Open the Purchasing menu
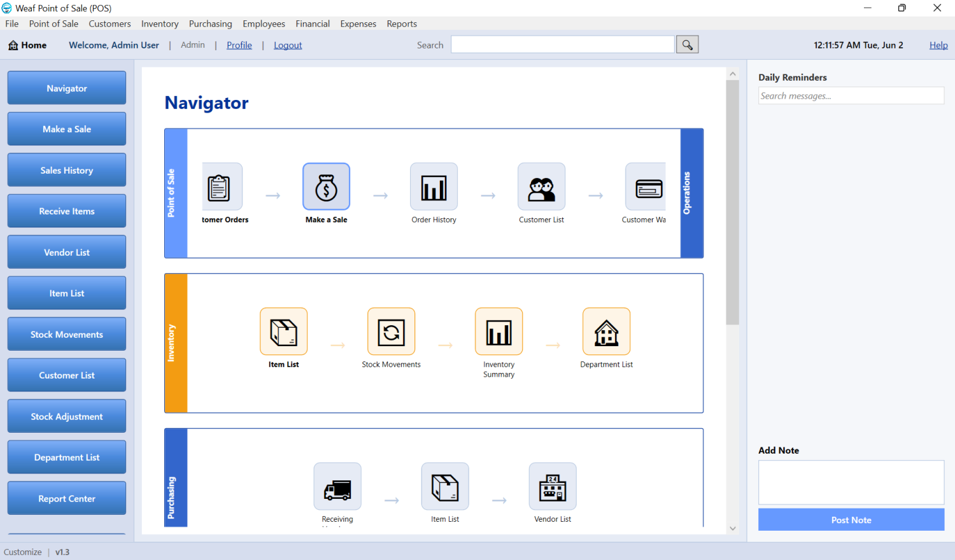This screenshot has width=955, height=560. pos(210,24)
